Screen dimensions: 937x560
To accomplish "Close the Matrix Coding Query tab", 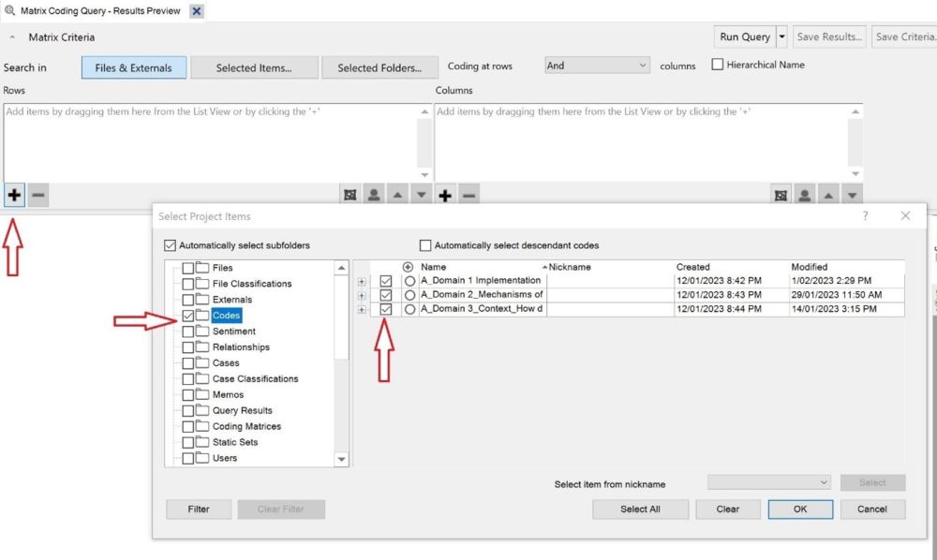I will 196,11.
